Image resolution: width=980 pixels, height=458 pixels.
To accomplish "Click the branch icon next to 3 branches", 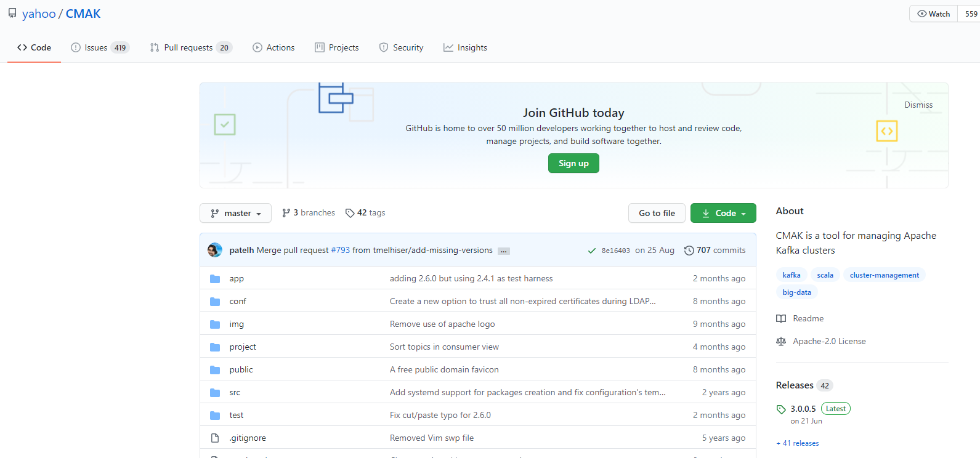I will 286,213.
